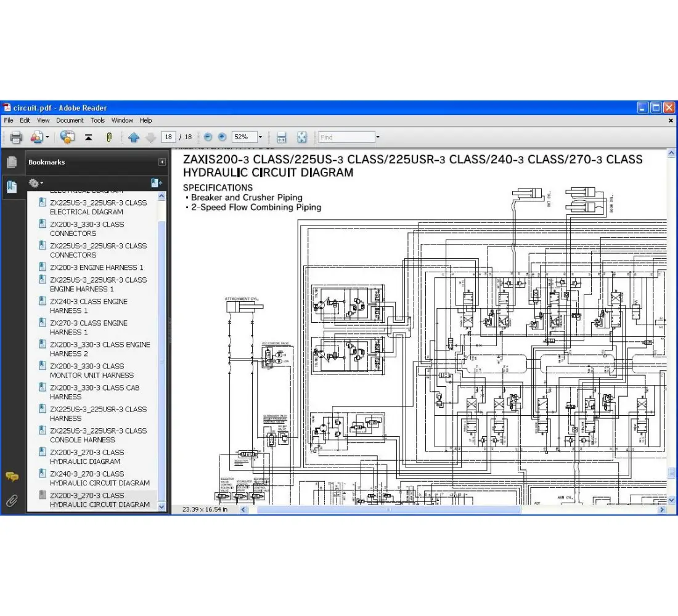
Task: Open the Document menu
Action: [70, 121]
